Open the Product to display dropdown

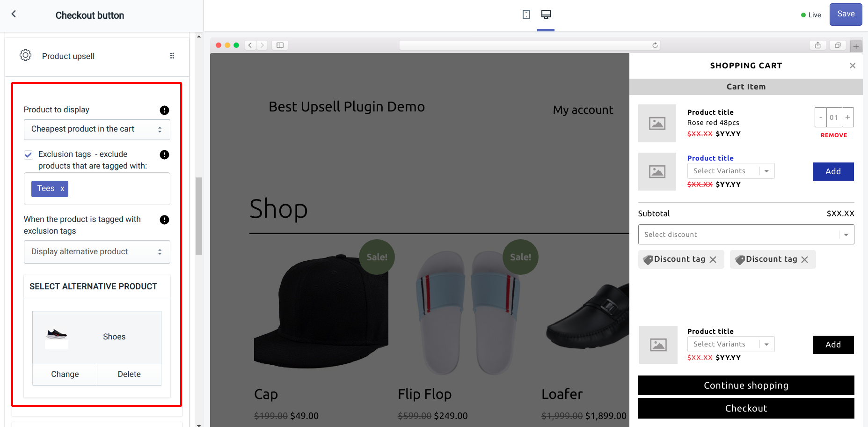(x=97, y=129)
